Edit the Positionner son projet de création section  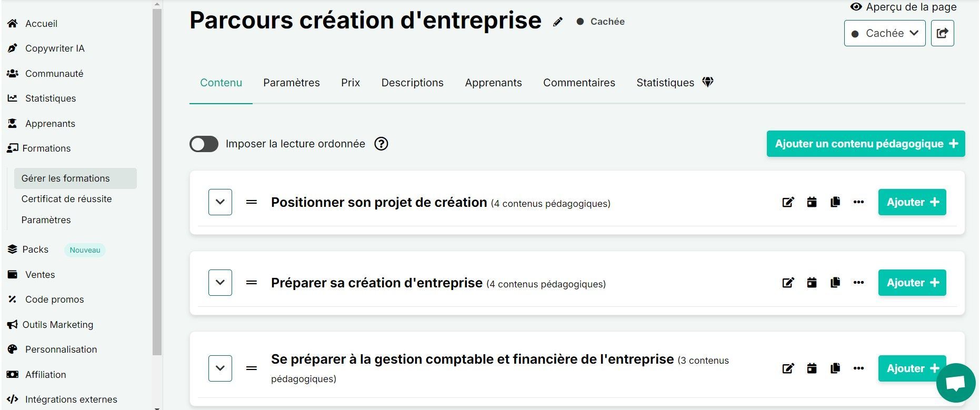pos(788,202)
